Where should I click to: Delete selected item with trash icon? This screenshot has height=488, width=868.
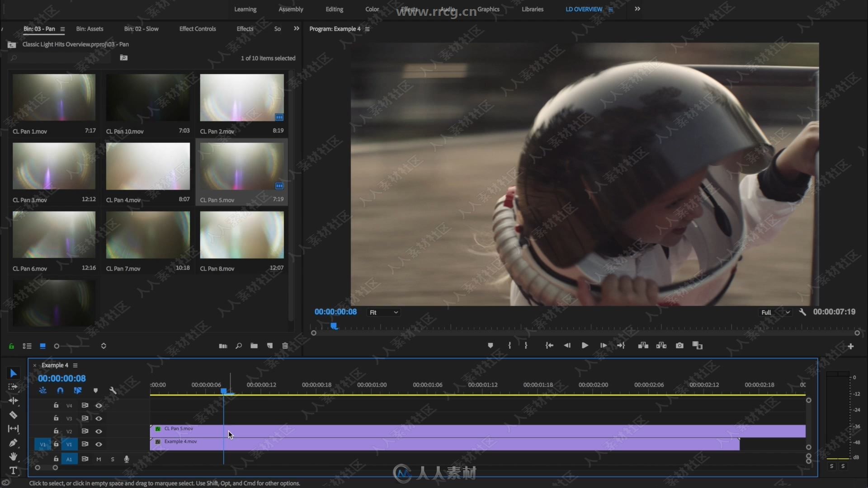285,346
